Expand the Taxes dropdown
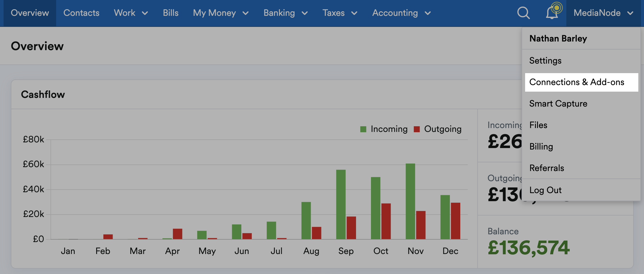The width and height of the screenshot is (644, 274). click(x=340, y=13)
